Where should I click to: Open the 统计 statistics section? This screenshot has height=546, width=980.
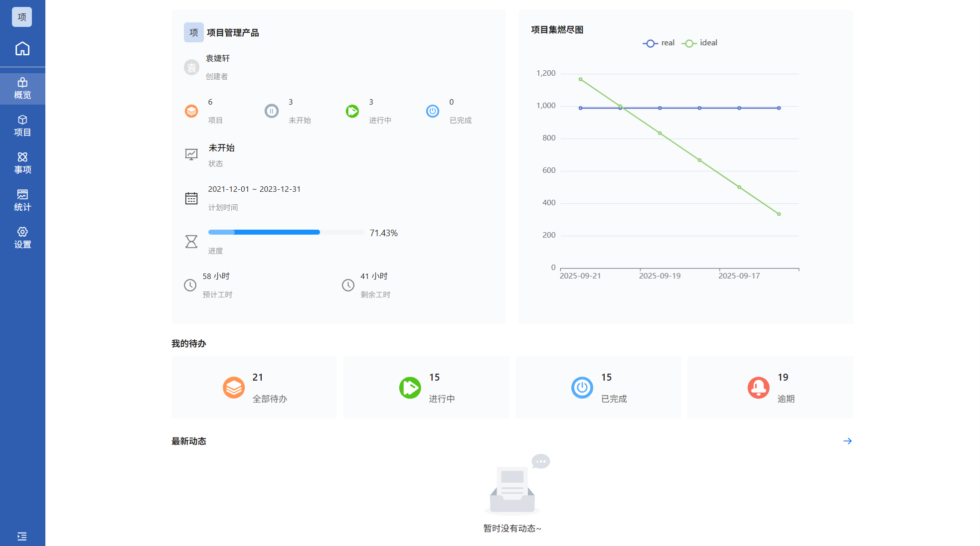(22, 201)
